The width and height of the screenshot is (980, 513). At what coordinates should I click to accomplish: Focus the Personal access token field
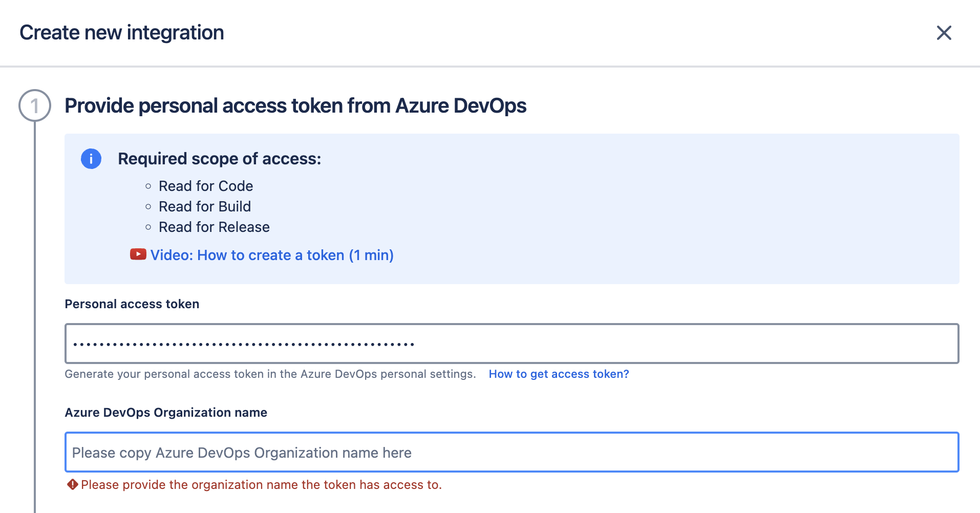[511, 344]
